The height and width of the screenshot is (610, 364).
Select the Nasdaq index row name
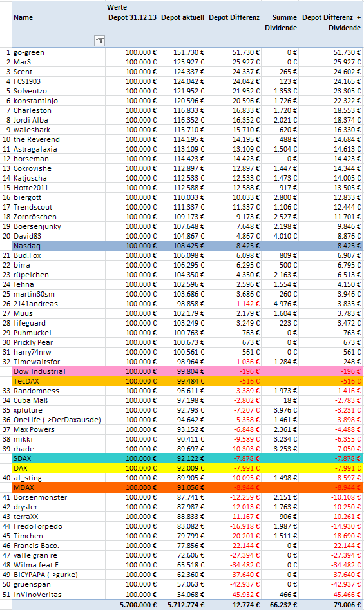(27, 246)
